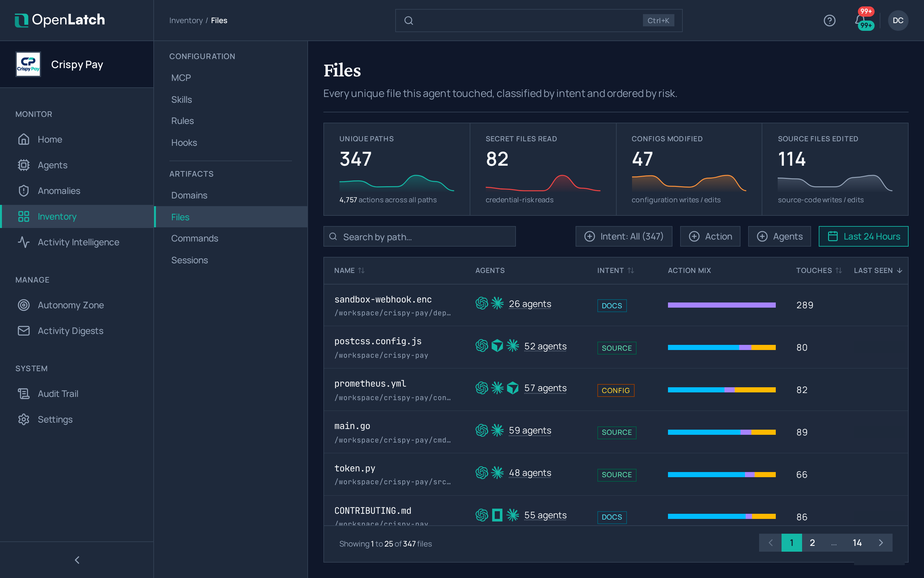
Task: Open the Skills configuration page
Action: [x=231, y=100]
